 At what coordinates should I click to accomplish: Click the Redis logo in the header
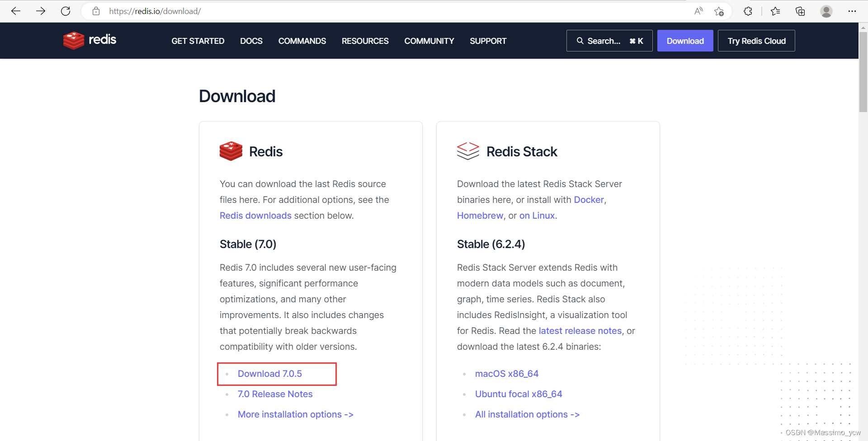point(90,40)
